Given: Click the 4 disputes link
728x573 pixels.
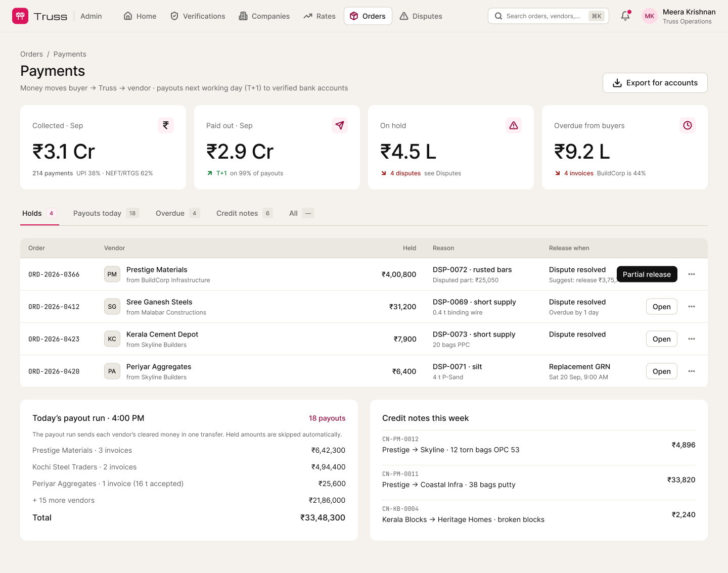Looking at the screenshot, I should pyautogui.click(x=405, y=173).
